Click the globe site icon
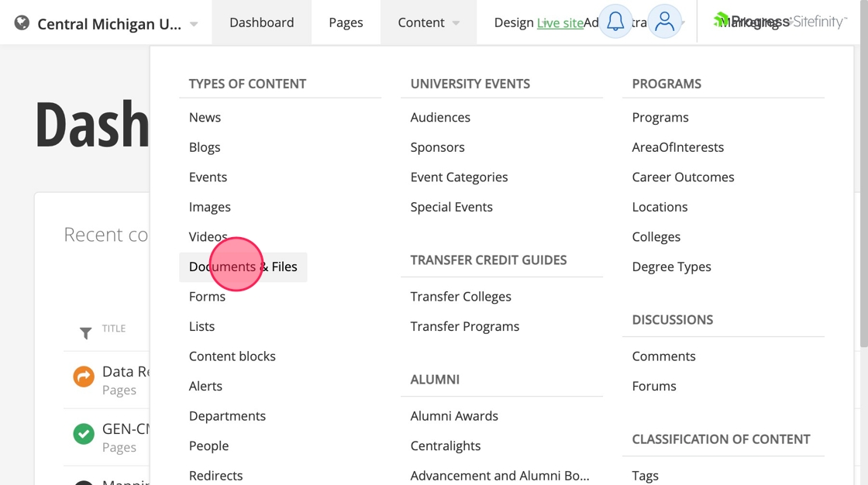 pos(22,23)
